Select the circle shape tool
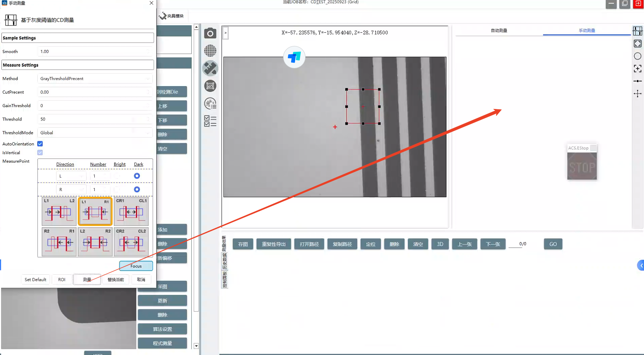 (637, 56)
